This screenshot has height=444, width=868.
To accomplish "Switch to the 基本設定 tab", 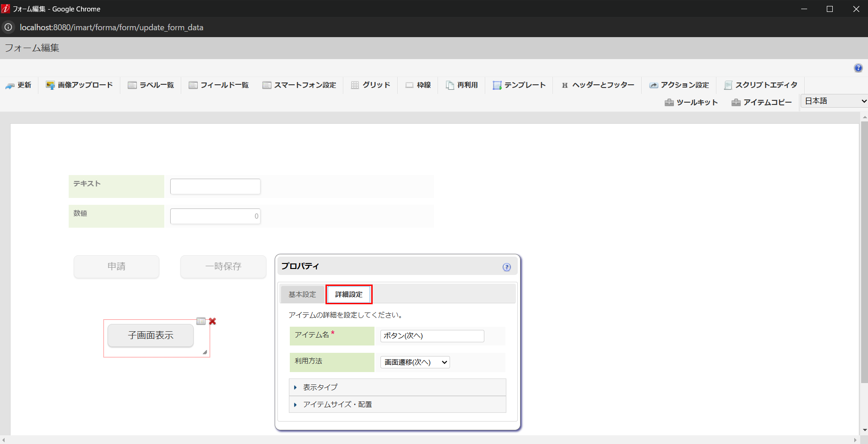I will [x=302, y=294].
